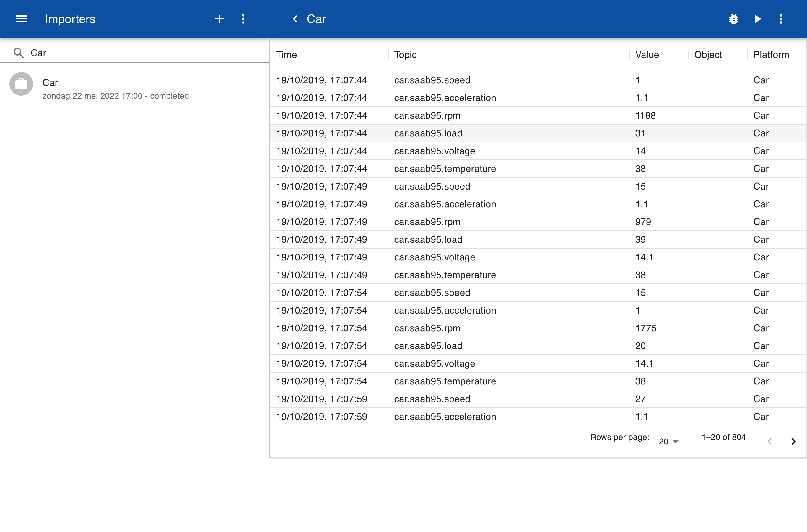Select row car.saab95.voltage with value 14
The image size is (807, 532).
(538, 151)
